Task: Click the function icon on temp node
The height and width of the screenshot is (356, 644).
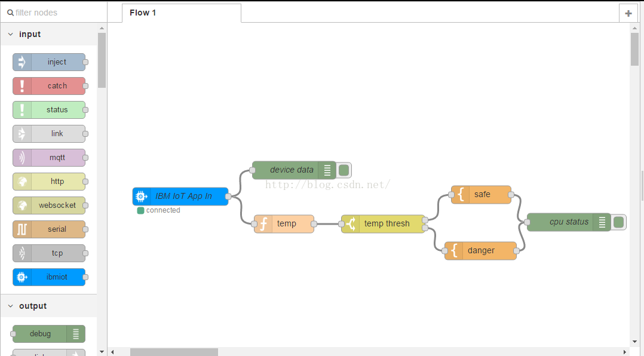Action: click(x=263, y=224)
